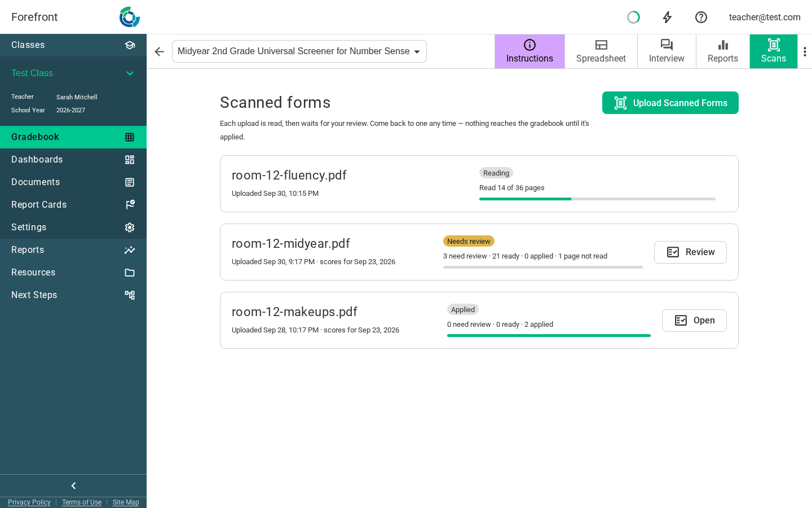Screen dimensions: 812x508
Task: Click Review for room-12-midyear.pdf
Action: [690, 252]
